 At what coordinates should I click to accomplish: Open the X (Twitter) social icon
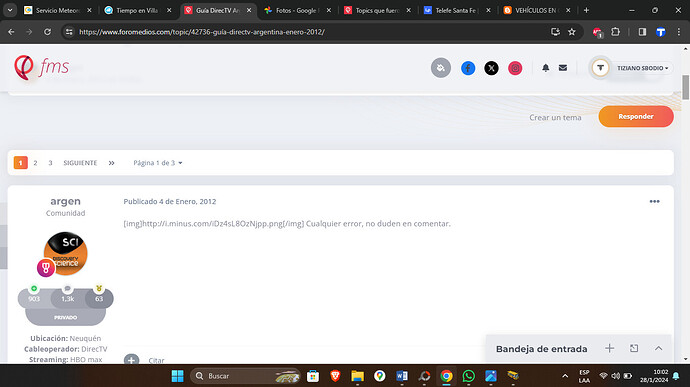coord(491,68)
